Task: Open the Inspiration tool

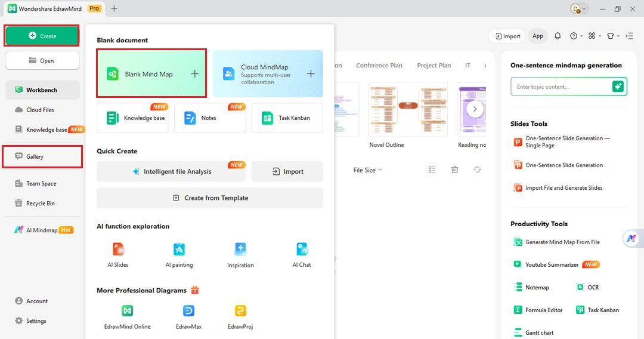Action: (x=240, y=255)
